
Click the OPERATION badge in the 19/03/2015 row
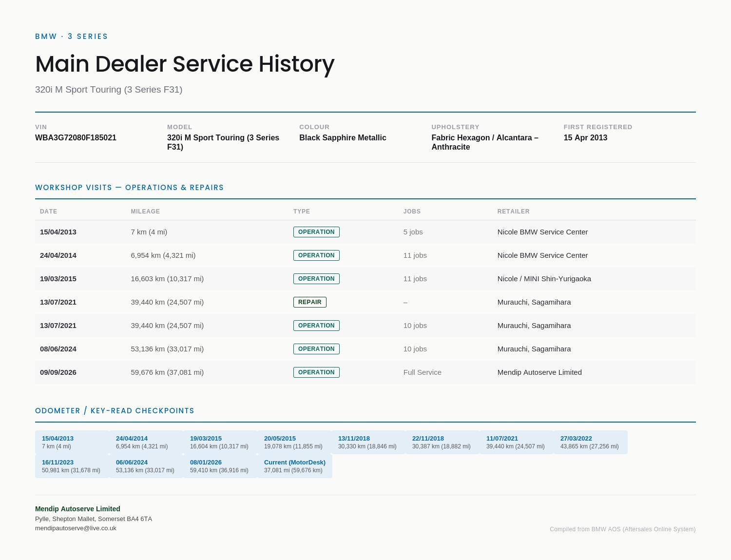(x=316, y=279)
